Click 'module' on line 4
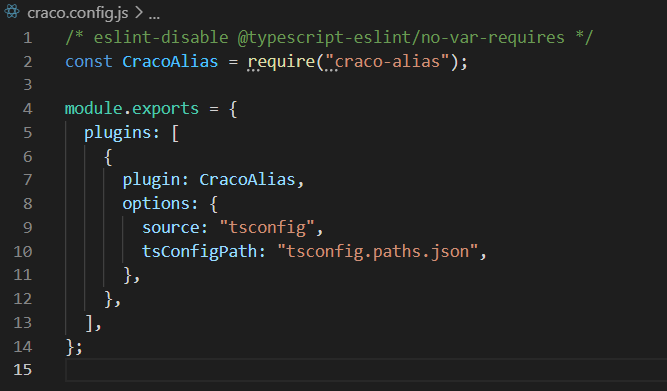The width and height of the screenshot is (667, 391). pos(94,108)
